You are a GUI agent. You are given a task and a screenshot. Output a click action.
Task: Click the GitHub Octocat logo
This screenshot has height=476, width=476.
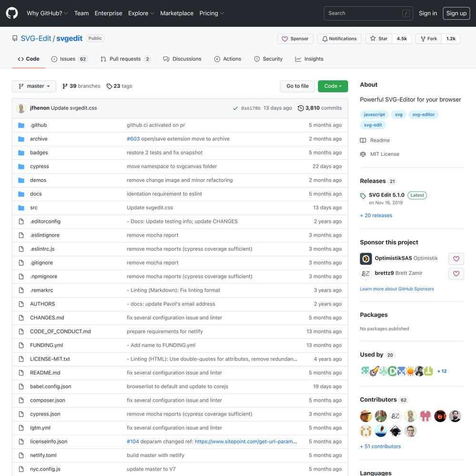pyautogui.click(x=12, y=13)
